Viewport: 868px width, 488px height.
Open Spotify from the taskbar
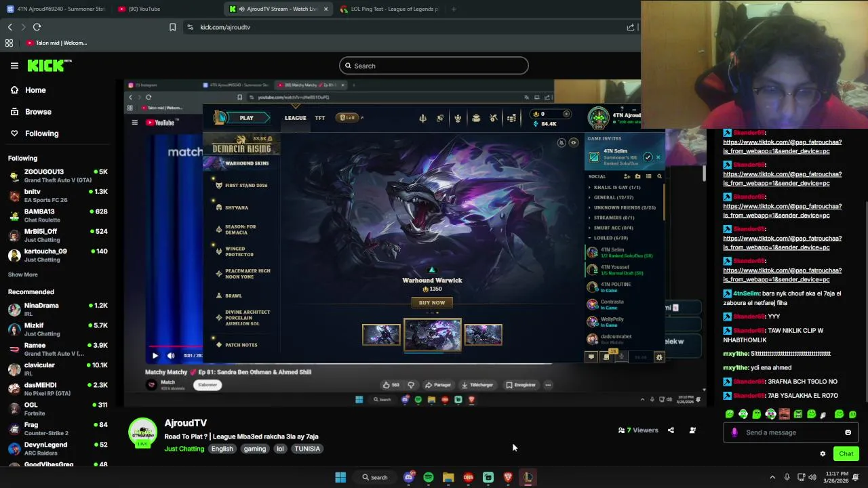429,477
